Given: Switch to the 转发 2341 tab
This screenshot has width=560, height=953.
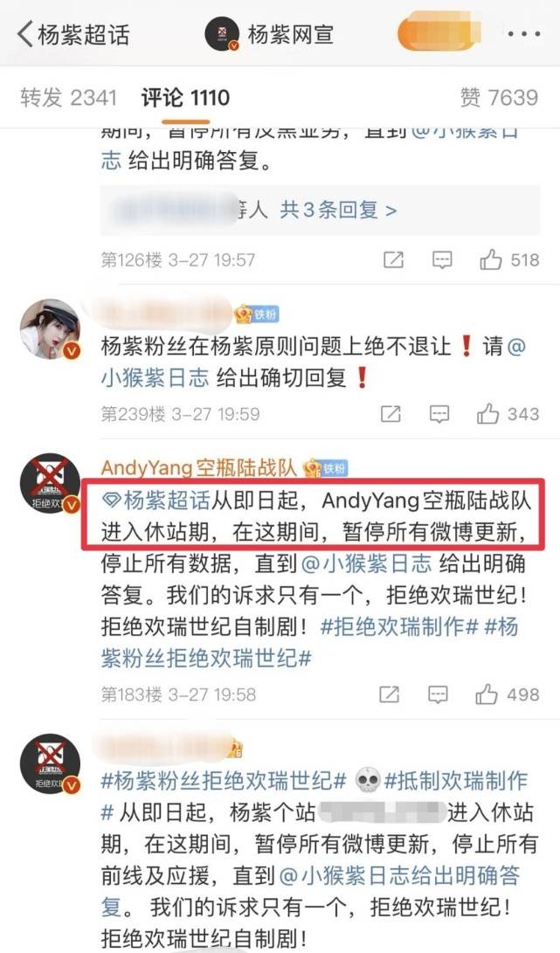Looking at the screenshot, I should (67, 97).
